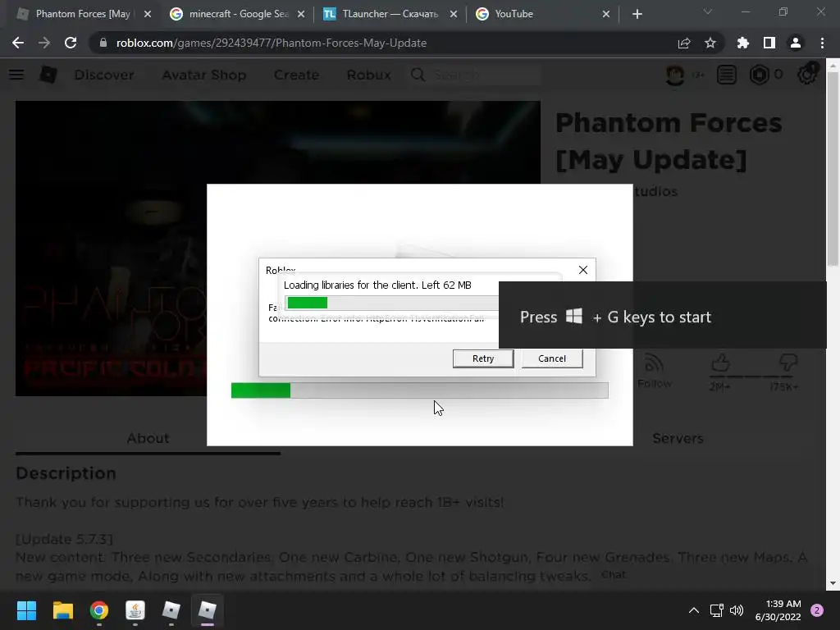The image size is (840, 630).
Task: Open the notification badge showing 2
Action: click(817, 610)
